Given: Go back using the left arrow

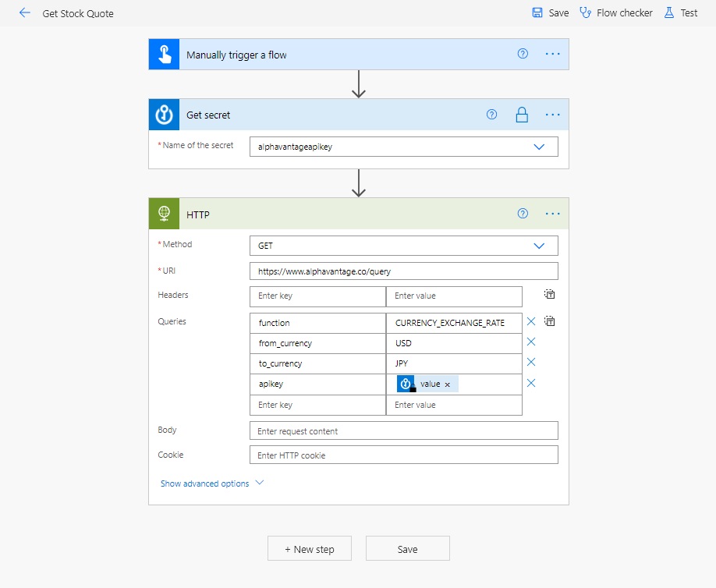Looking at the screenshot, I should (25, 12).
